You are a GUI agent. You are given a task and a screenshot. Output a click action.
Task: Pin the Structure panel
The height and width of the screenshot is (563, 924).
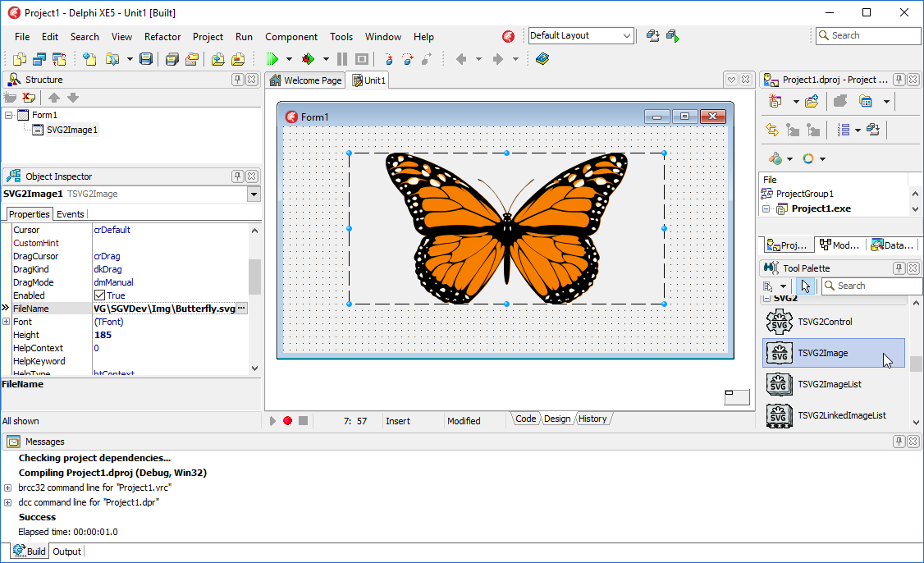tap(237, 80)
